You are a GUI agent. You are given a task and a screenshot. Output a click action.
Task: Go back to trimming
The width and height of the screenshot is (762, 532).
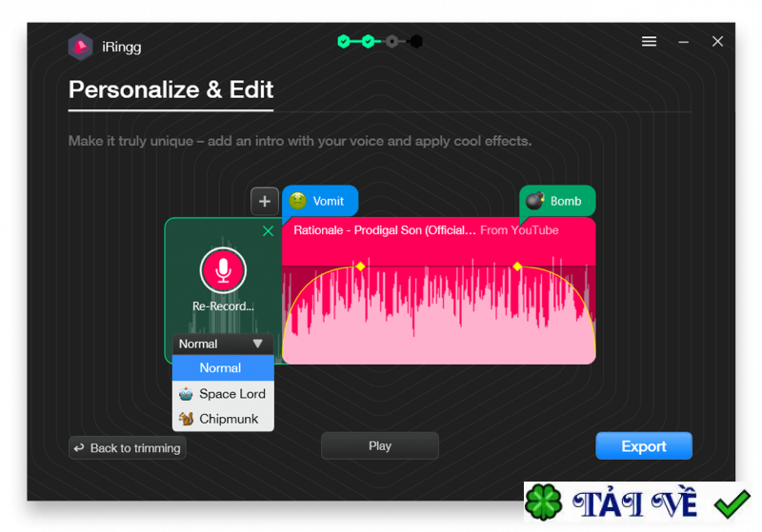point(128,448)
